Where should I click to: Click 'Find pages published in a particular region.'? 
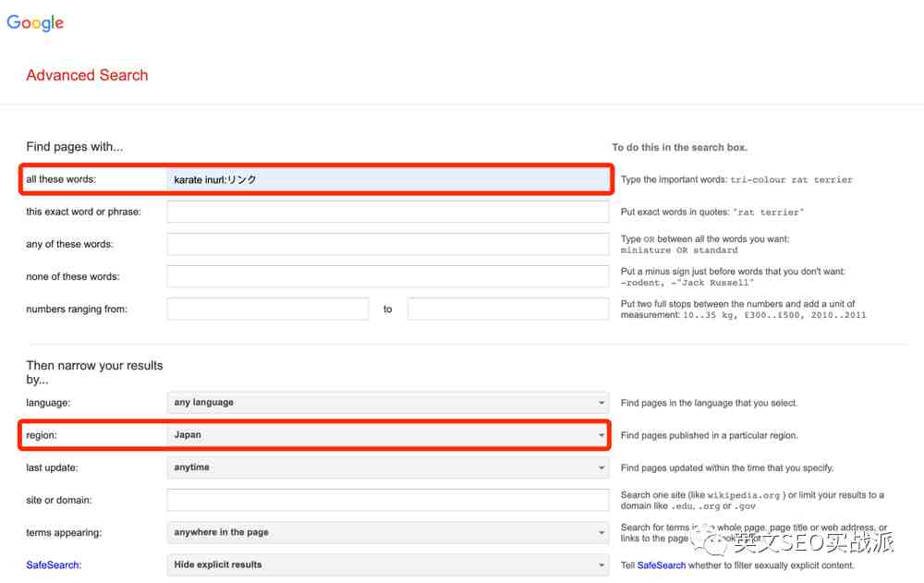(709, 435)
